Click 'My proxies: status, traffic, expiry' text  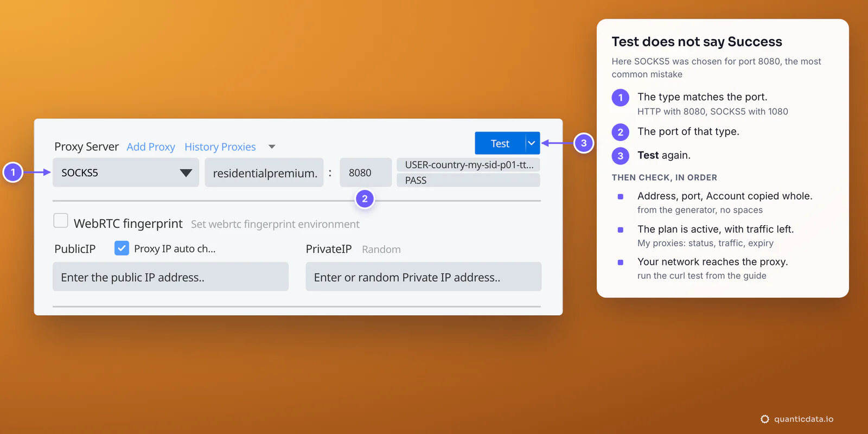coord(705,243)
